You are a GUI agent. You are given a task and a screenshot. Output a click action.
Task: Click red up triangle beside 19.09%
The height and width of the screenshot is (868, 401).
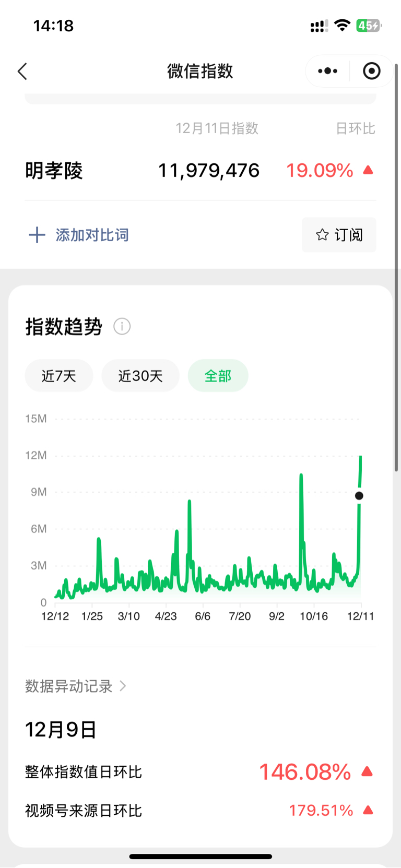click(368, 170)
